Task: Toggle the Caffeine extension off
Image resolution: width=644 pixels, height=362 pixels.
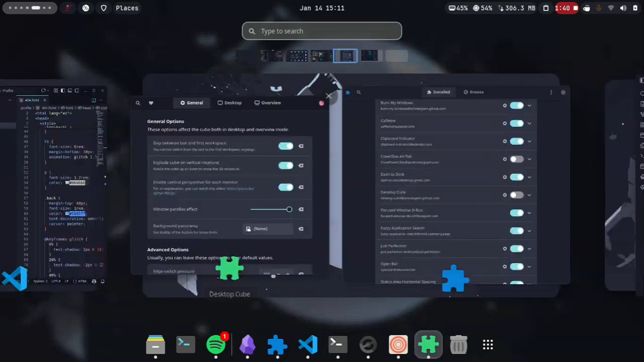Action: click(x=516, y=123)
